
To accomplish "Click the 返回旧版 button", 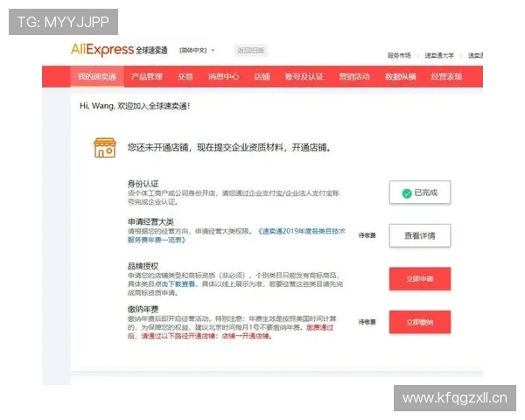I will 251,51.
